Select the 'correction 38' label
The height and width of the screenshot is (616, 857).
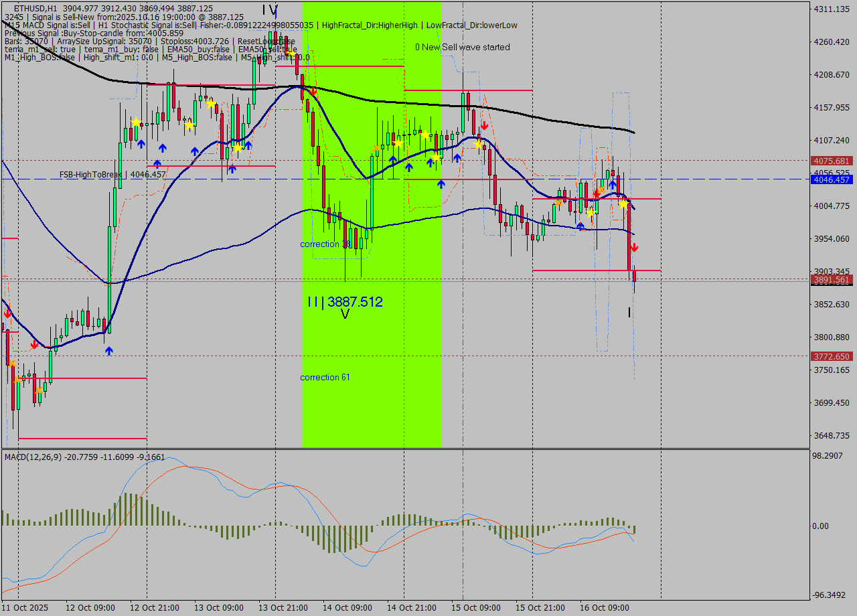(x=325, y=244)
